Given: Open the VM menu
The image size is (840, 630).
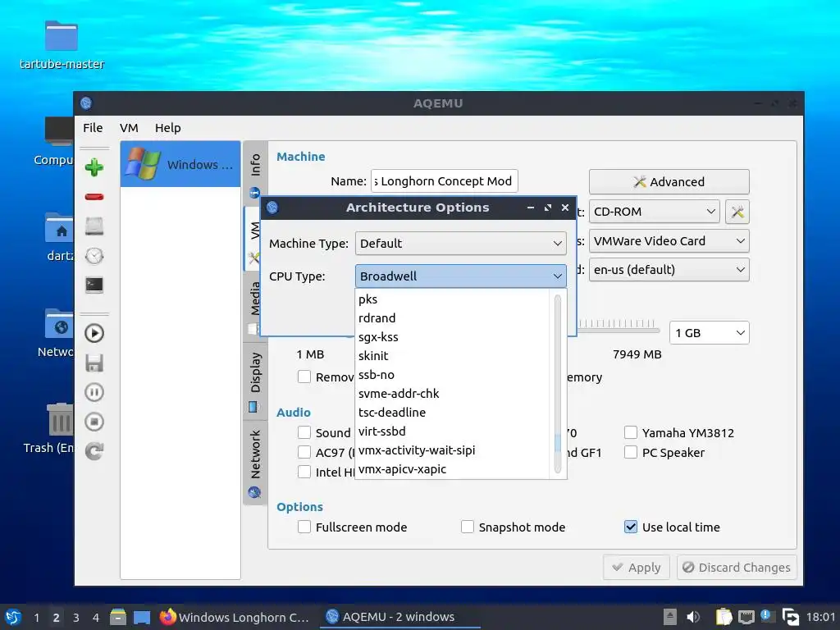Looking at the screenshot, I should [129, 127].
